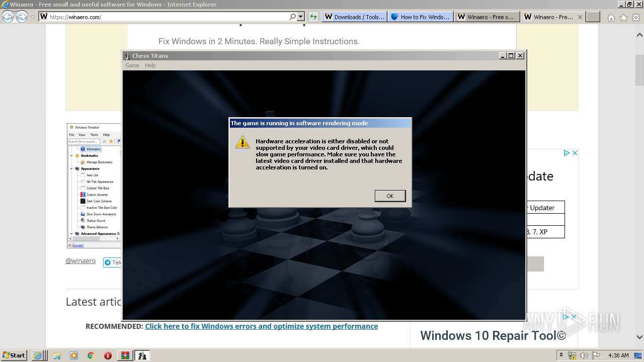Expand the address bar autocomplete dropdown
The width and height of the screenshot is (644, 362).
click(x=301, y=17)
